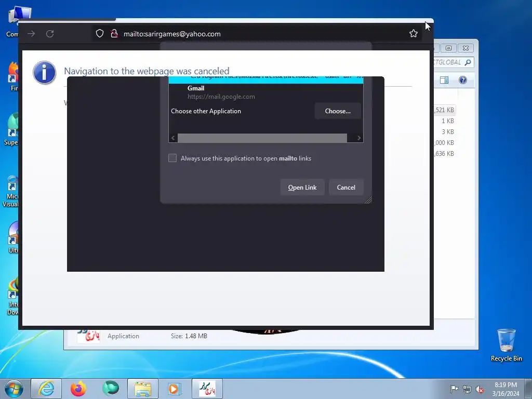
Task: Launch Internet Explorer from taskbar
Action: tap(46, 389)
